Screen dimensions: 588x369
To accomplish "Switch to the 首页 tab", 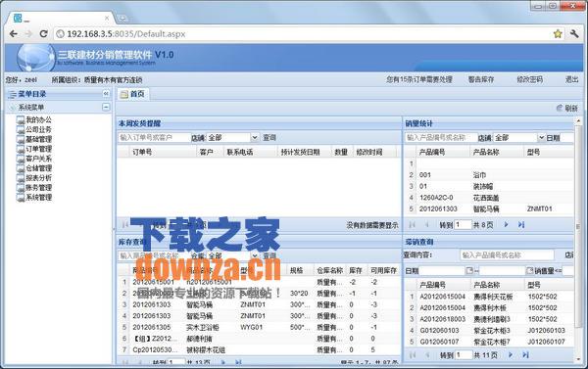I will click(132, 94).
